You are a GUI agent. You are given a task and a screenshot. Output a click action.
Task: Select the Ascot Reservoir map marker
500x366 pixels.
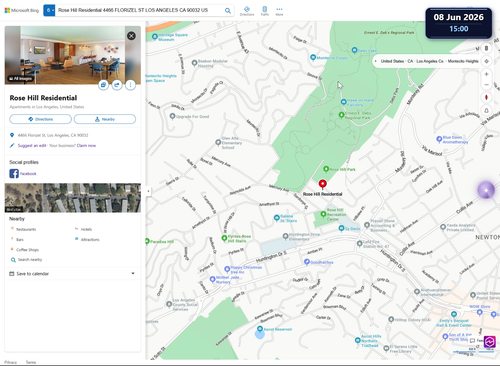pos(260,329)
